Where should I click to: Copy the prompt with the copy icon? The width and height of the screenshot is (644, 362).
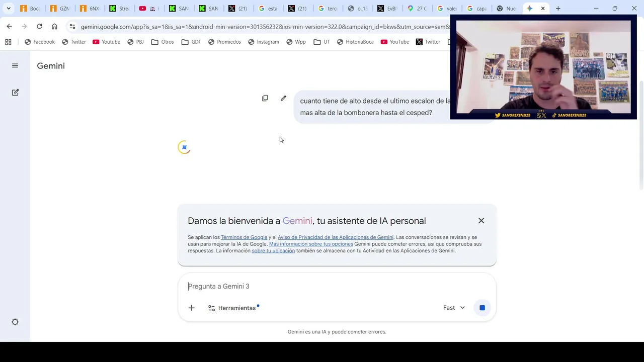(265, 99)
